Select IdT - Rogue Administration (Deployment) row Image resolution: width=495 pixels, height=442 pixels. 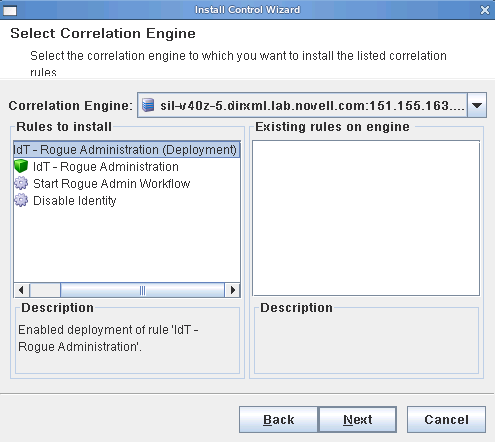tap(127, 149)
